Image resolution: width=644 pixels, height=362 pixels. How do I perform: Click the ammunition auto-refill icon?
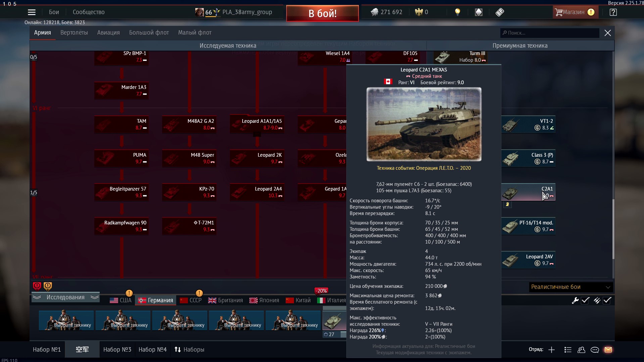597,300
